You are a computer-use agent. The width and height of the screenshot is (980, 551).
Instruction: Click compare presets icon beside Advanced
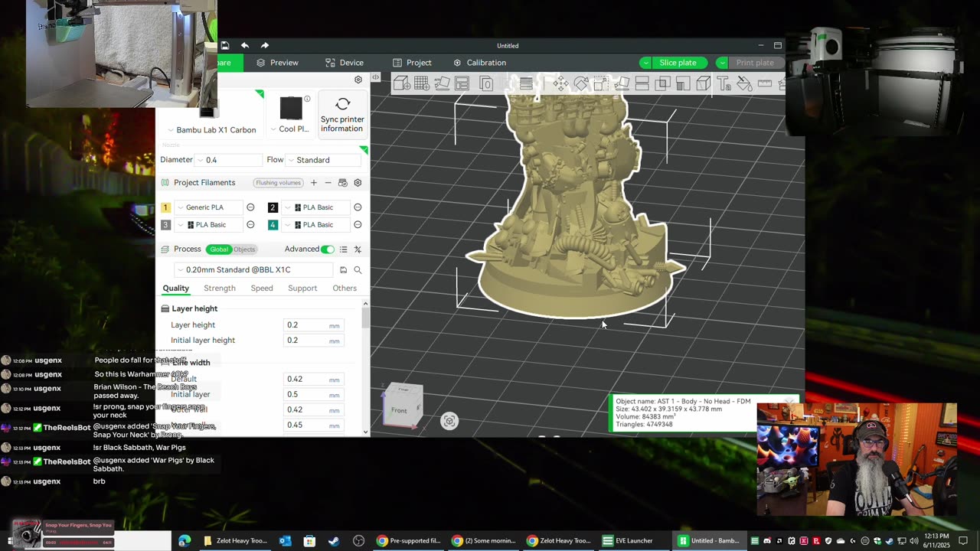pos(358,249)
